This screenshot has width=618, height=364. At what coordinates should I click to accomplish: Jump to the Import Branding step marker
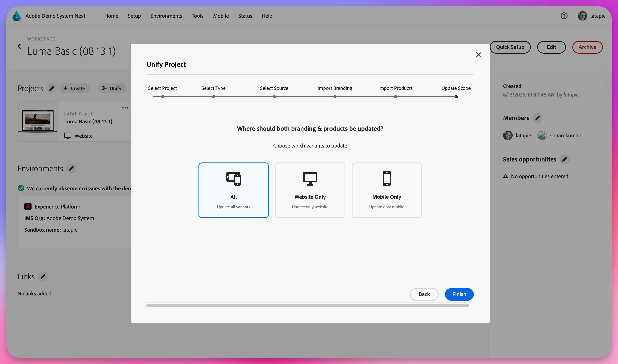tap(335, 97)
